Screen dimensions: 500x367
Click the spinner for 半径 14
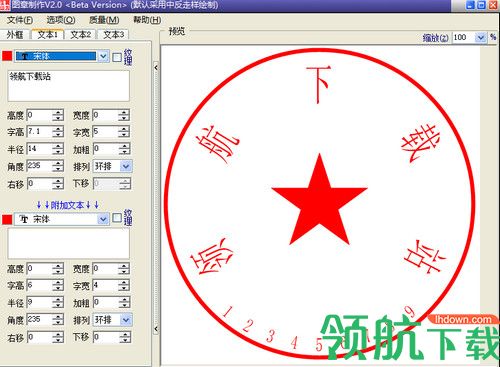tap(58, 149)
